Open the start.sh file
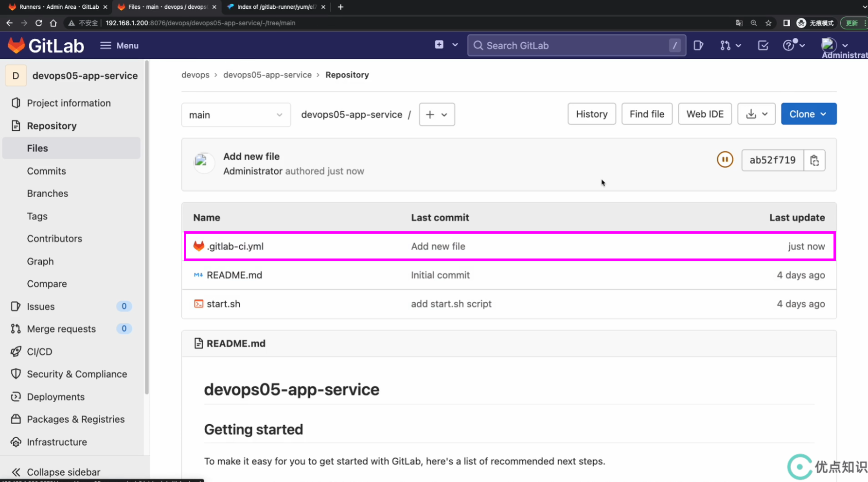868x482 pixels. coord(223,304)
